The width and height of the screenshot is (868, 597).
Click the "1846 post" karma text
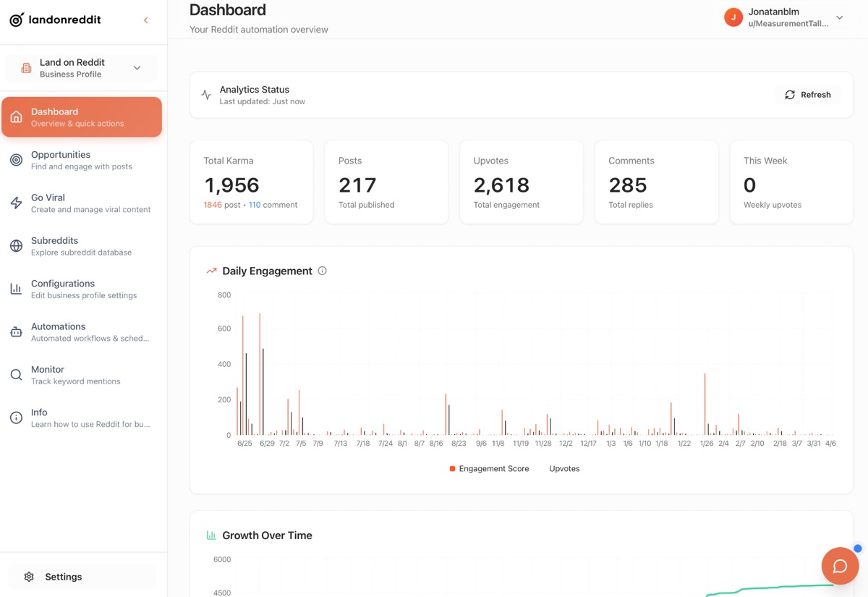[223, 205]
